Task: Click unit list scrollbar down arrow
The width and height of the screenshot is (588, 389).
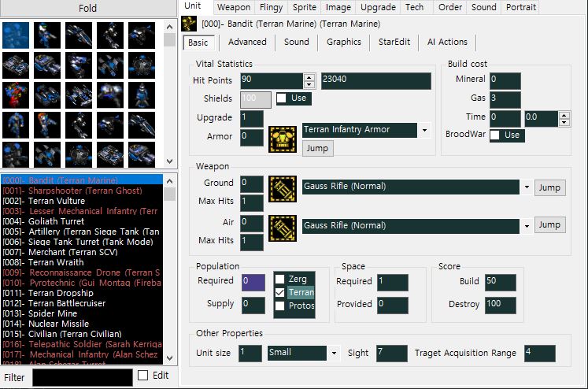Action: click(169, 358)
